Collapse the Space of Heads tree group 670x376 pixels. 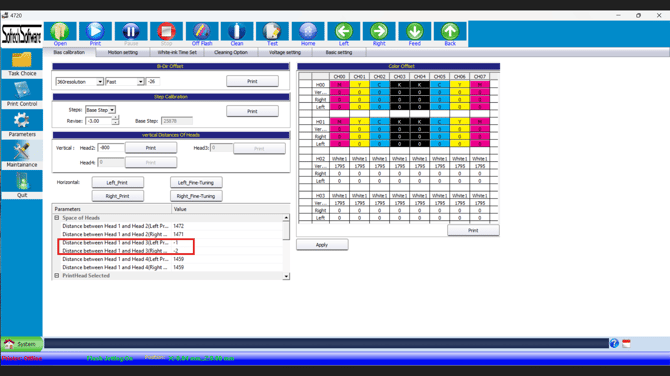[57, 218]
